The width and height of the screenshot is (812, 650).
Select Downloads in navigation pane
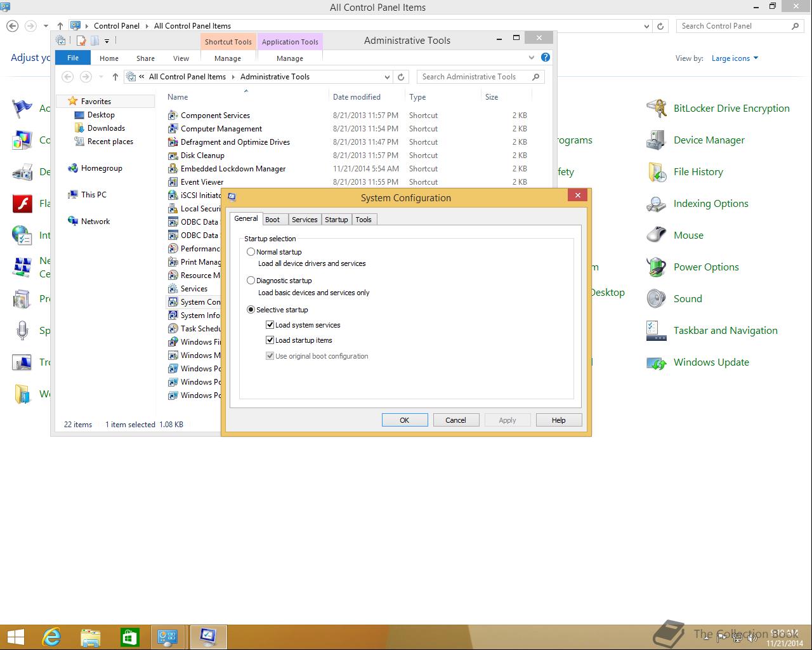click(x=106, y=128)
